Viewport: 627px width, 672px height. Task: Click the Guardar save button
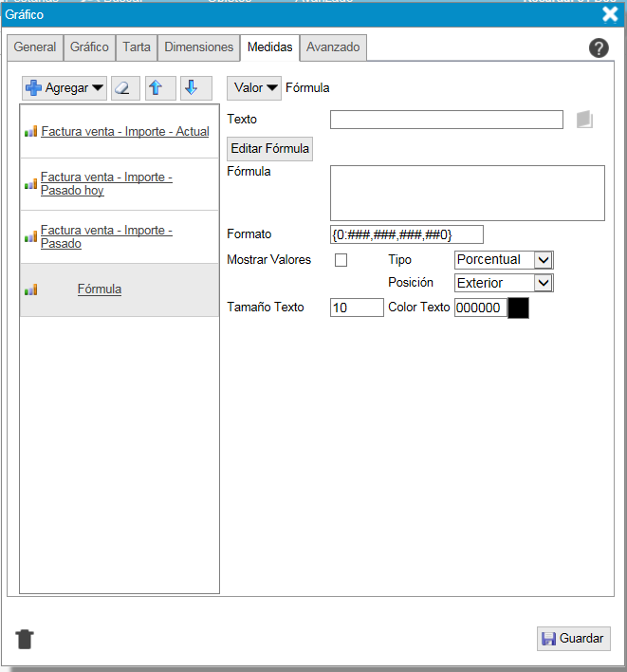(x=573, y=639)
